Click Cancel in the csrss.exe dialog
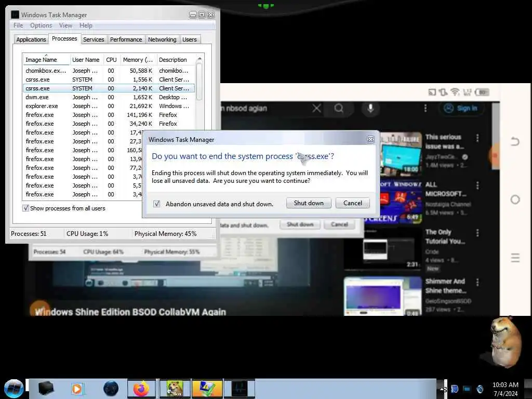The width and height of the screenshot is (532, 399). [x=353, y=203]
